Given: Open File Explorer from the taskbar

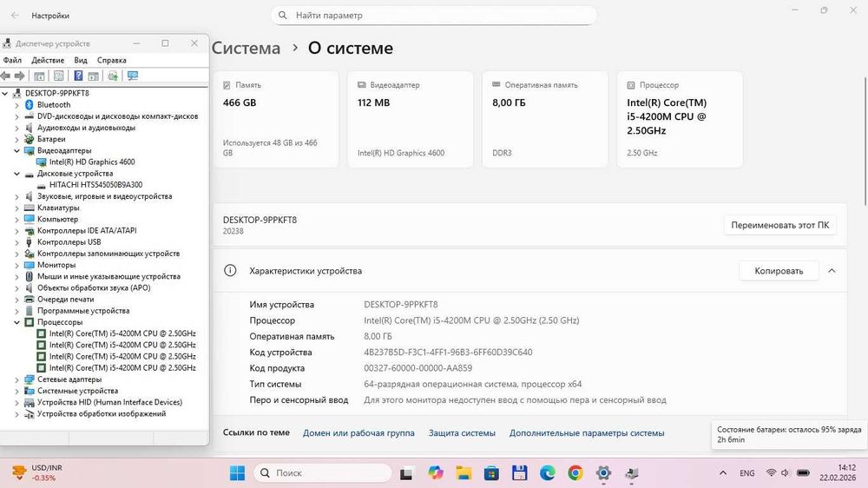Looking at the screenshot, I should (464, 473).
